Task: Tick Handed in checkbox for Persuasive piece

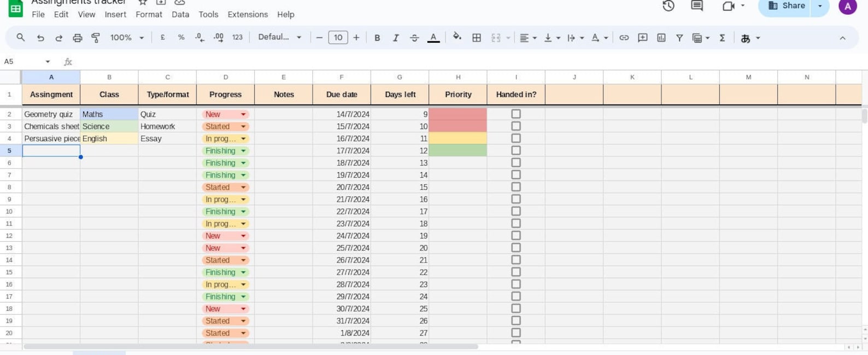Action: [516, 138]
